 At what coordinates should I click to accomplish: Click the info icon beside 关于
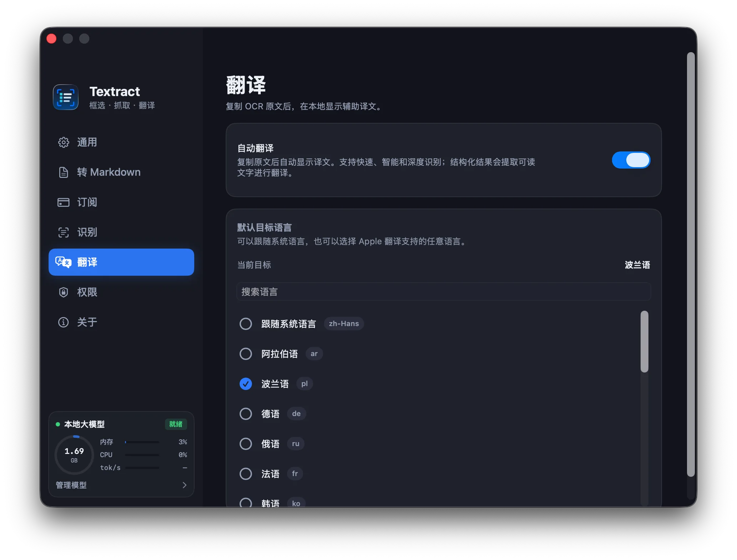tap(64, 322)
